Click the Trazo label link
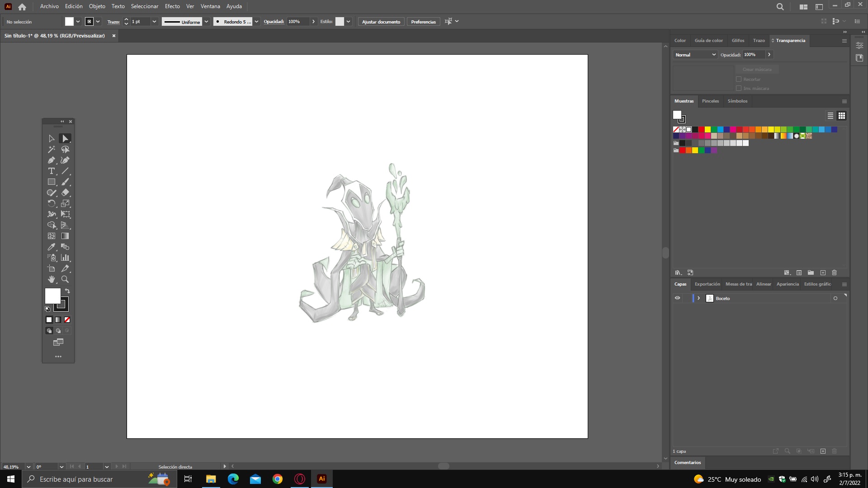This screenshot has height=488, width=868. pos(113,22)
